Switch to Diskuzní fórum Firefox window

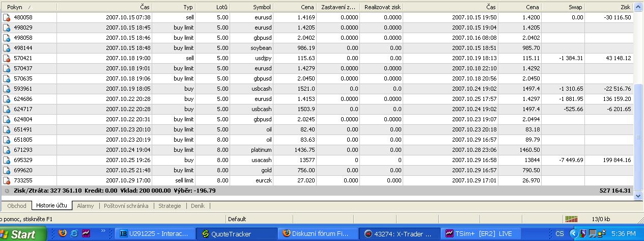(319, 234)
